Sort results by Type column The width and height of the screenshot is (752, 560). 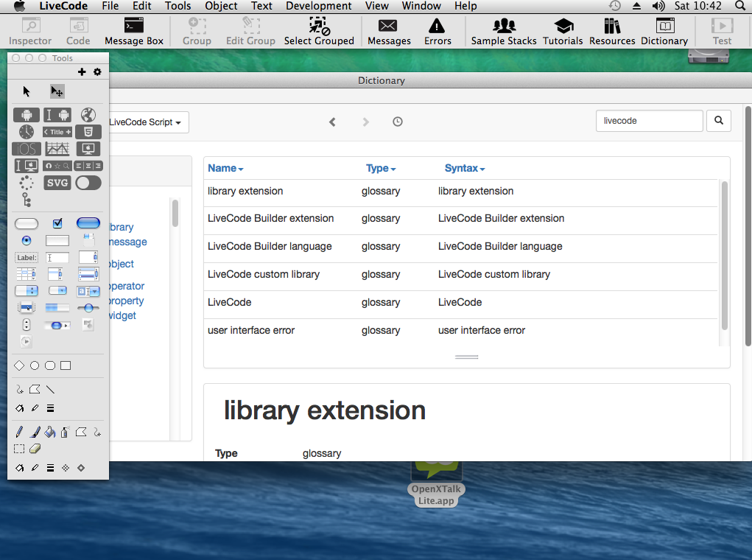point(381,169)
